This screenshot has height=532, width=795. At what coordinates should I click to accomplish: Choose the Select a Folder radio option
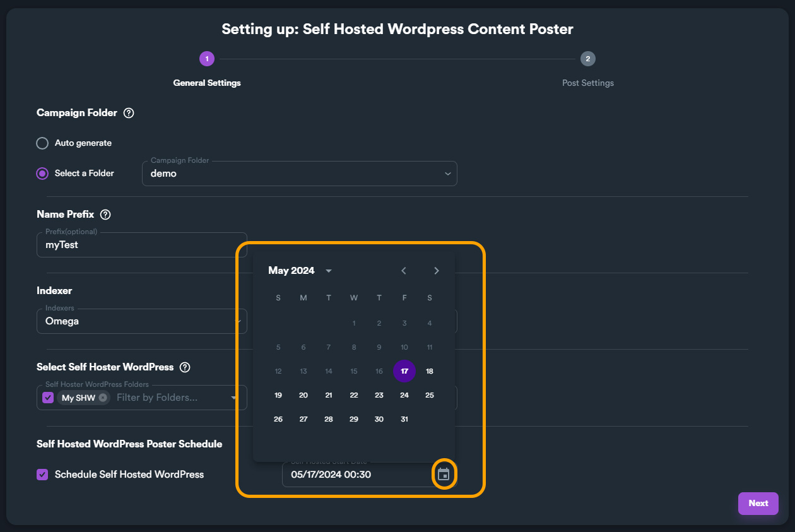[x=42, y=174]
